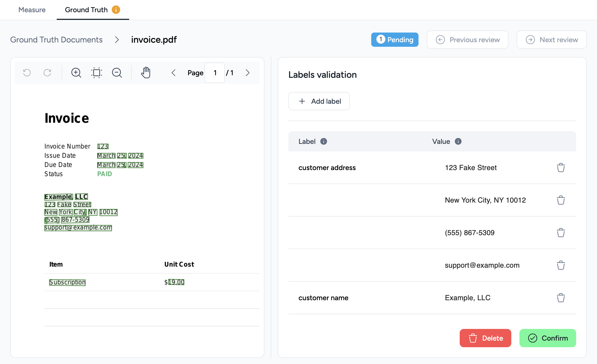The height and width of the screenshot is (364, 597).
Task: Click the rotate counterclockwise icon
Action: [x=27, y=73]
